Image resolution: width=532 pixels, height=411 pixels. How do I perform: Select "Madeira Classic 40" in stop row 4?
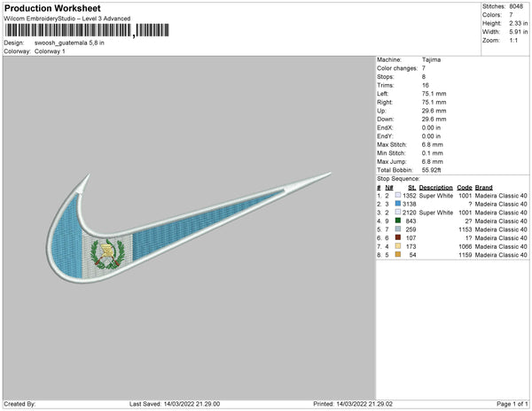point(501,221)
